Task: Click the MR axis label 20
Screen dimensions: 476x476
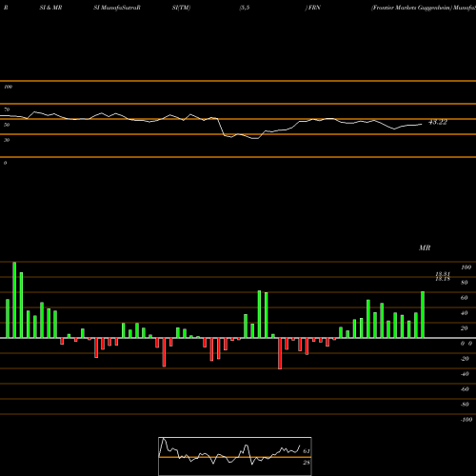Action: click(x=465, y=328)
